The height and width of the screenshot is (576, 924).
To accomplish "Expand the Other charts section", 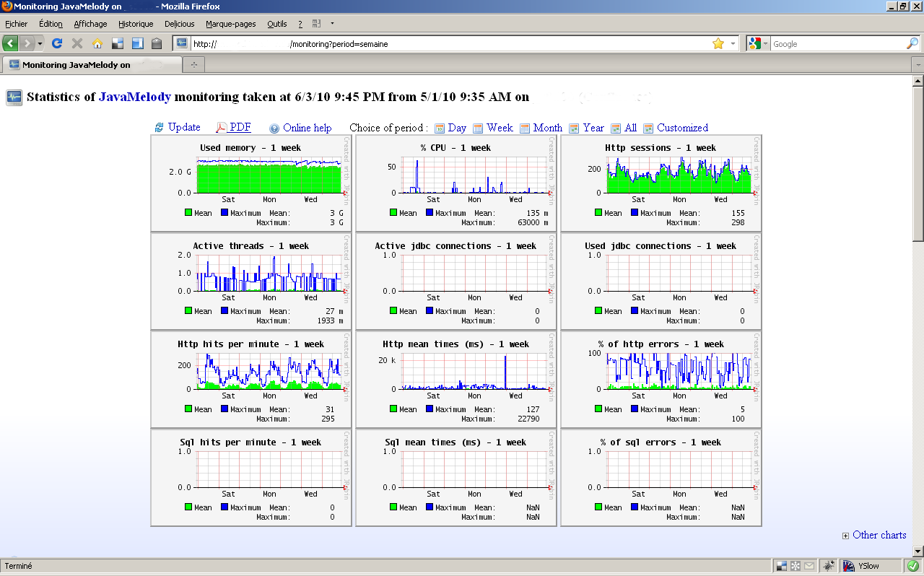I will 874,535.
